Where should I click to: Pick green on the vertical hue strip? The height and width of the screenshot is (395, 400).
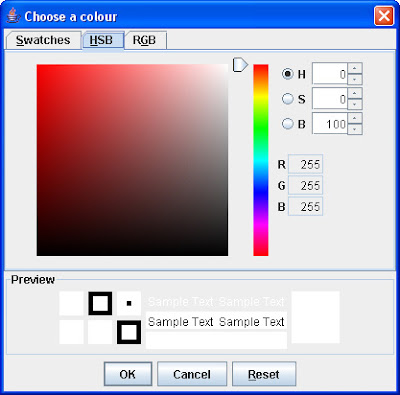[261, 128]
